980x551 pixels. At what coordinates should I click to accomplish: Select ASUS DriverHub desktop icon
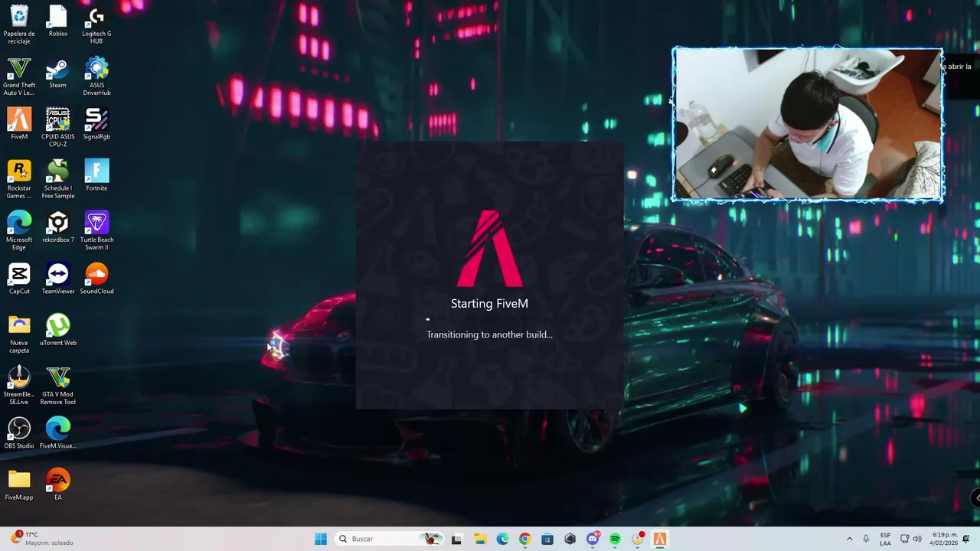[x=96, y=76]
